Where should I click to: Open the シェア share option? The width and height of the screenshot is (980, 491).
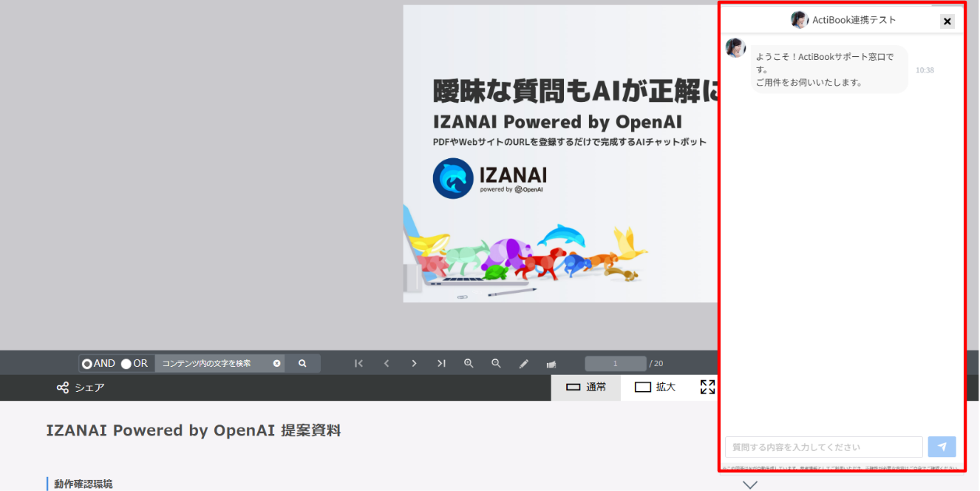(x=81, y=387)
